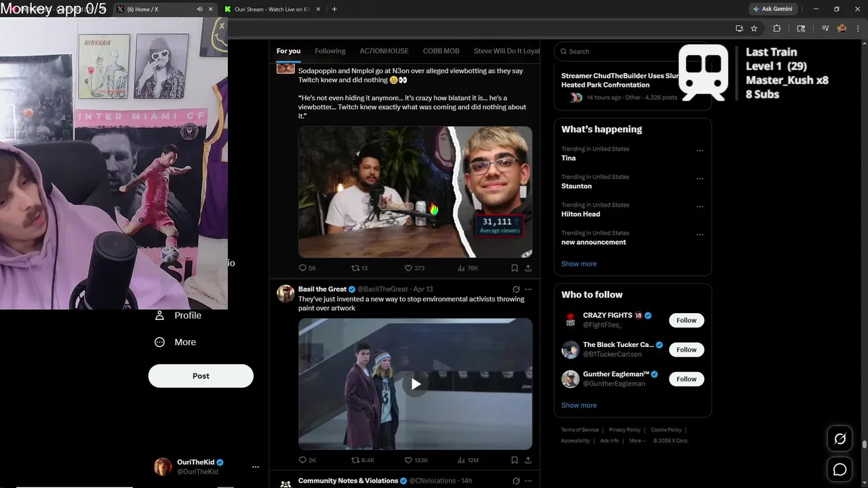Viewport: 868px width, 488px height.
Task: Repost Basil the Great post
Action: pos(363,460)
